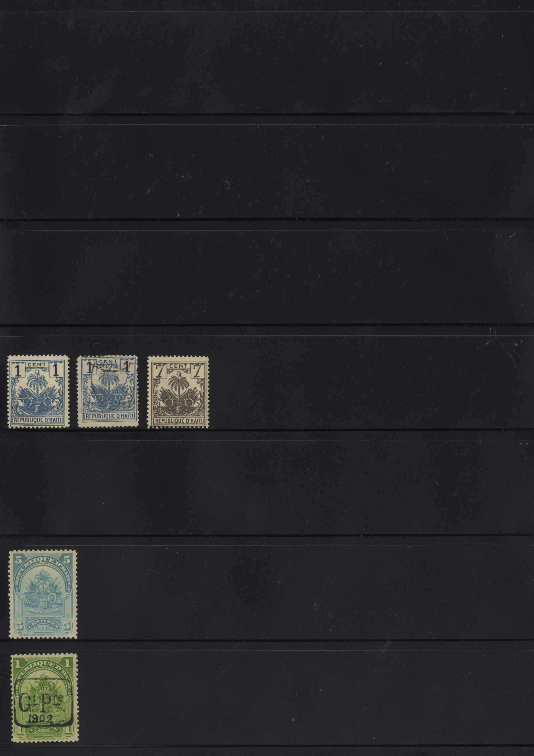Select the postmarked blue 1 cent stamp

point(108,391)
